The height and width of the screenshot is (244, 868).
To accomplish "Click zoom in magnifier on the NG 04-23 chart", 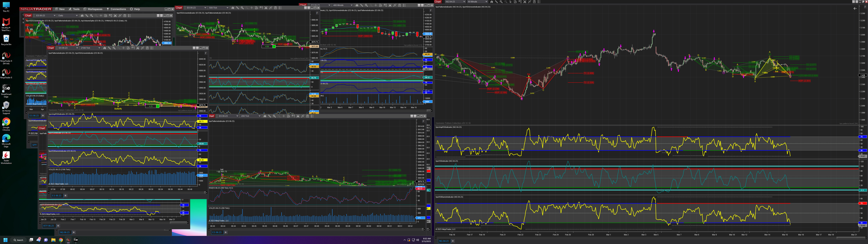I will point(501,2).
